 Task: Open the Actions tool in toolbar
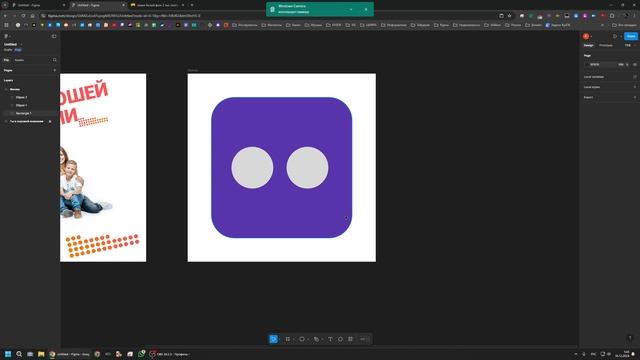pos(350,339)
